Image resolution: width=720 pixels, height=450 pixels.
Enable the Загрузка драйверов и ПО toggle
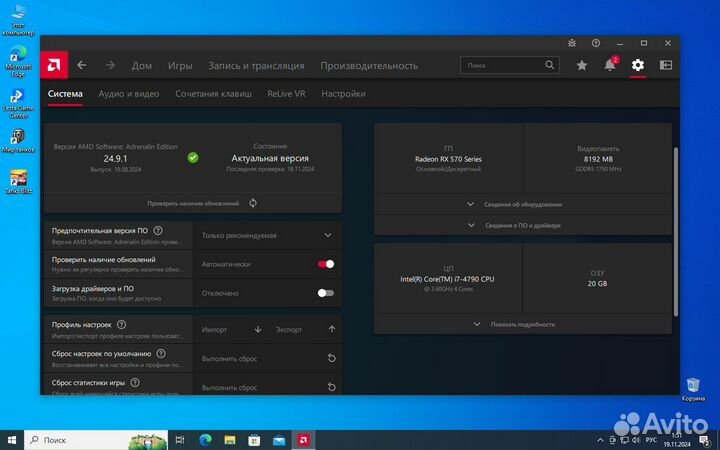(x=325, y=293)
